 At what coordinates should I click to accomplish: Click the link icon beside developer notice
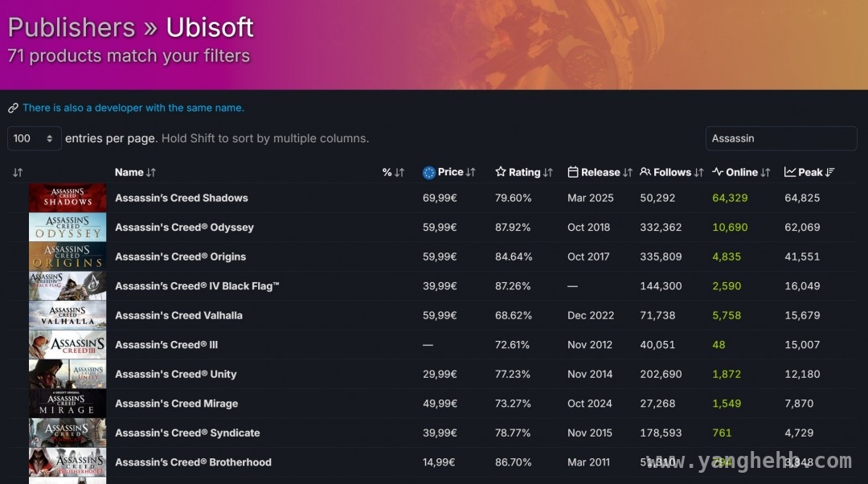(14, 108)
